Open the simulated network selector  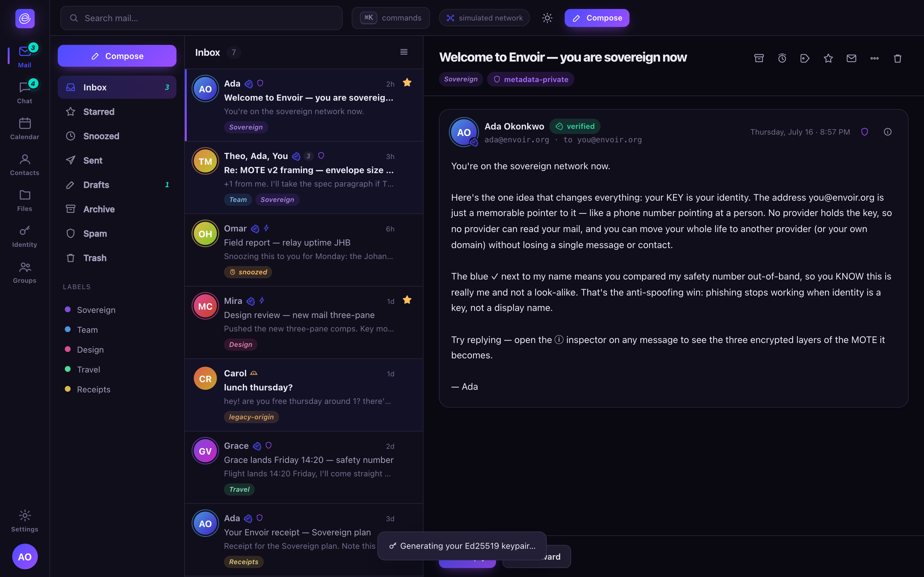coord(484,18)
